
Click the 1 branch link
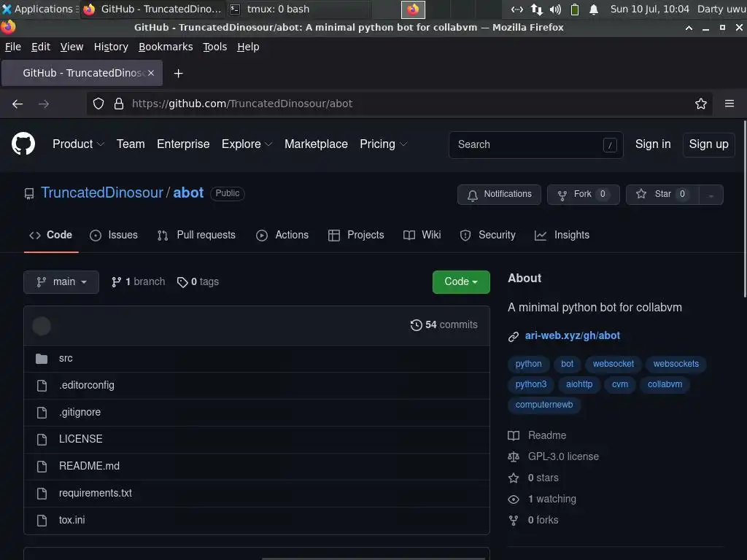(x=138, y=282)
